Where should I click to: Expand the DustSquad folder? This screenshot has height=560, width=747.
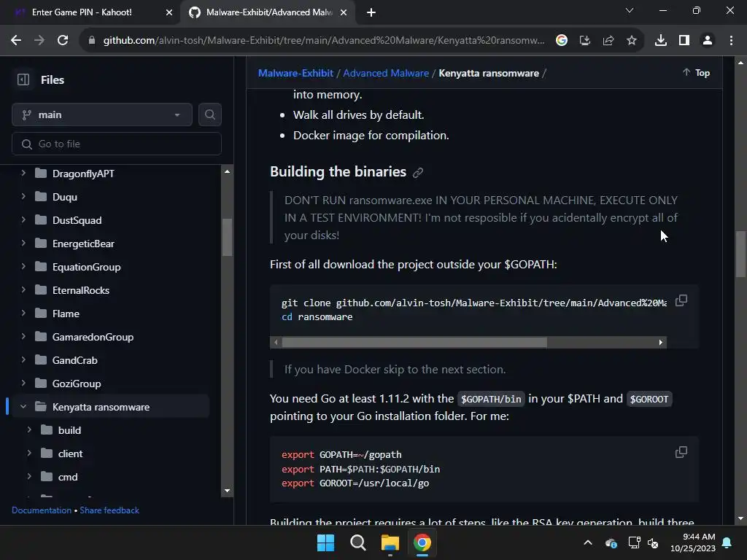(x=23, y=220)
